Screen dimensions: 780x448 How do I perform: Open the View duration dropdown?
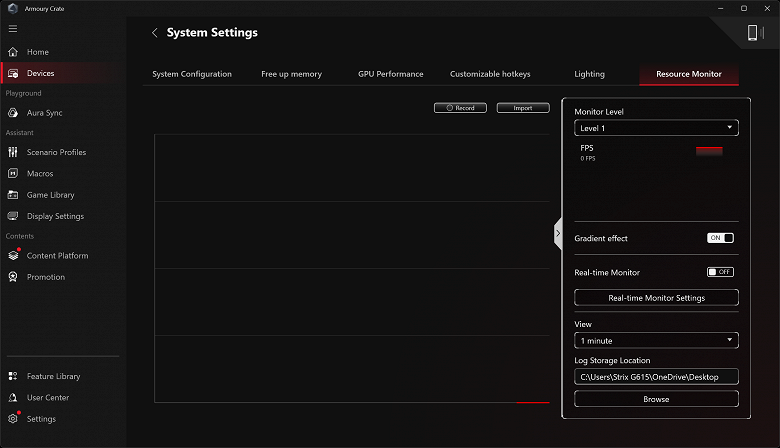[656, 341]
